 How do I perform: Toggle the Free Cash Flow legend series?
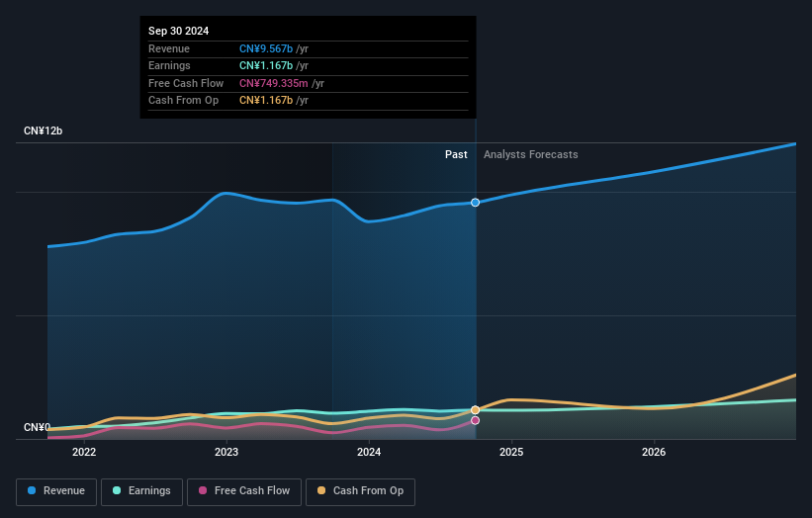point(244,491)
